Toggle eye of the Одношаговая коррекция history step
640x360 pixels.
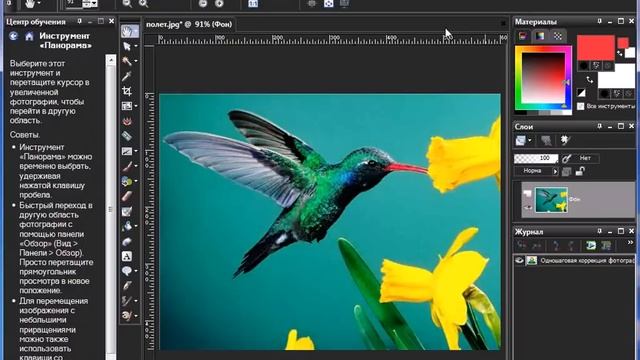519,260
